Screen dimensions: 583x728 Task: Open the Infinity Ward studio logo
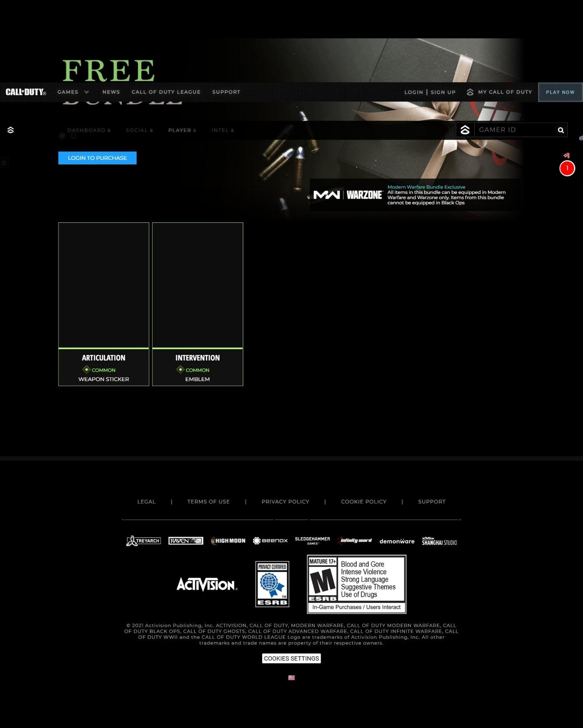pyautogui.click(x=355, y=540)
